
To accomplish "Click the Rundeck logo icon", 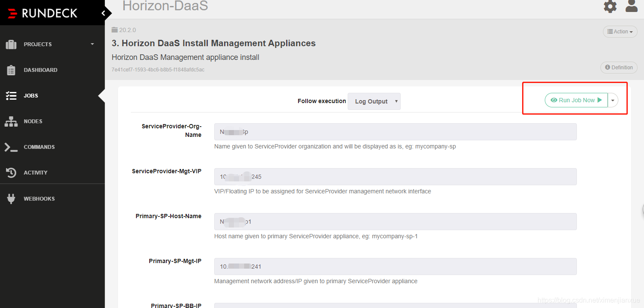I will 12,13.
